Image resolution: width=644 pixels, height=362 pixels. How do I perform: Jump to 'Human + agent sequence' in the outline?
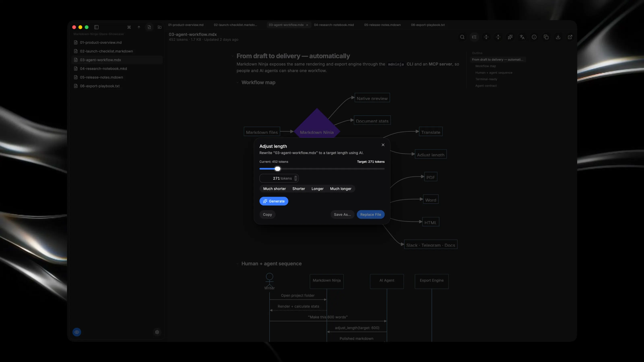pyautogui.click(x=494, y=72)
